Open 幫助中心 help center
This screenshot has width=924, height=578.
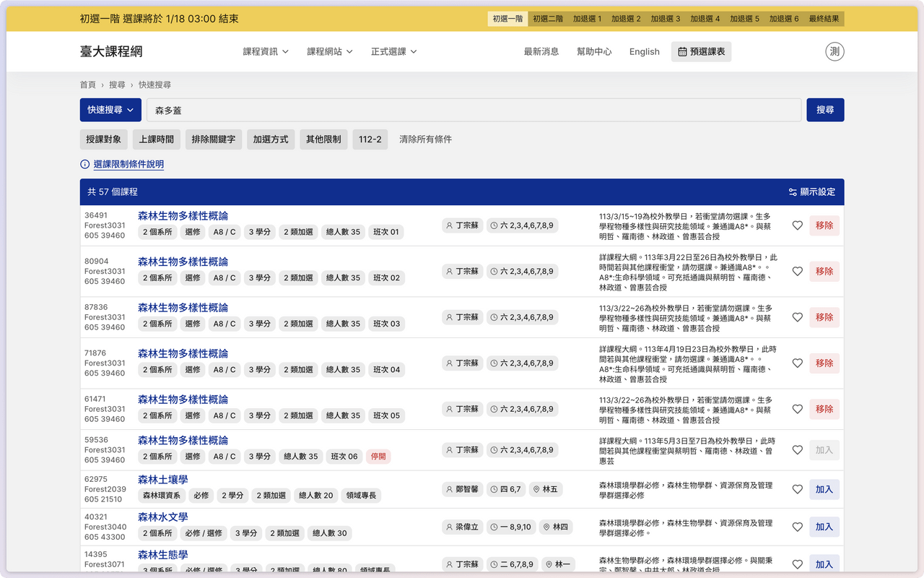click(x=594, y=51)
